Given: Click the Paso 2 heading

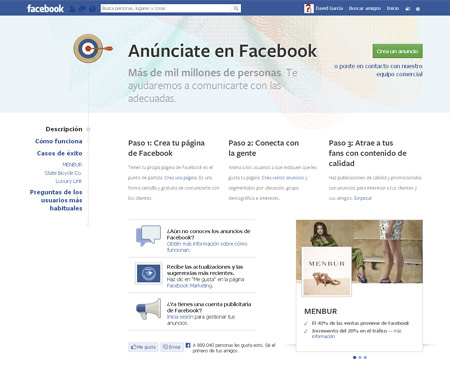Looking at the screenshot, I should click(264, 148).
